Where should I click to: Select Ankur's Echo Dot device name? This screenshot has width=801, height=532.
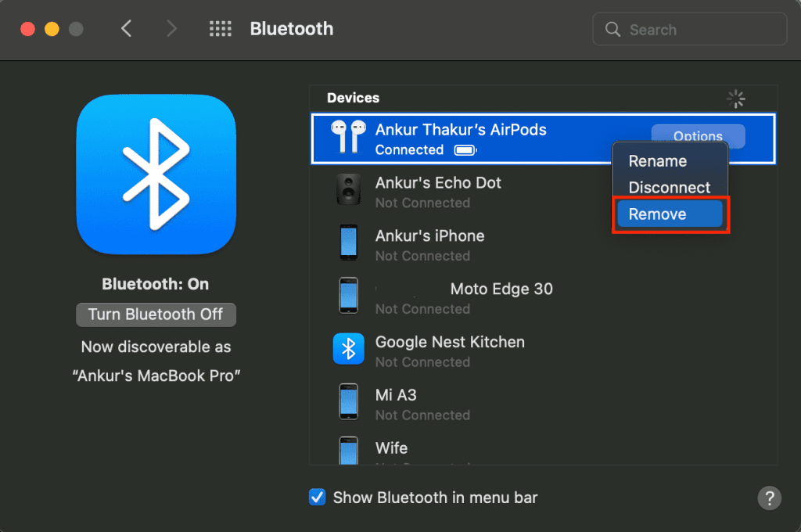438,183
